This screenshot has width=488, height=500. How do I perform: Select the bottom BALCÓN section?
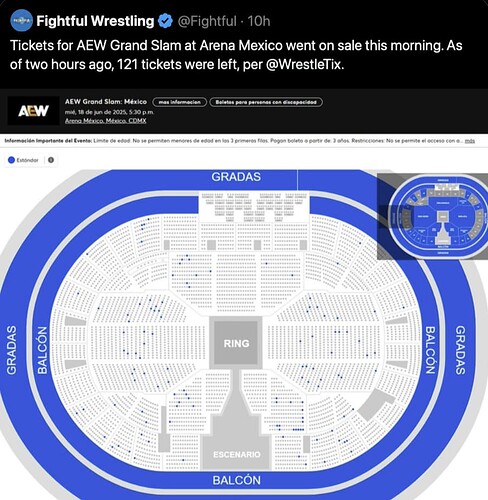pos(237,480)
